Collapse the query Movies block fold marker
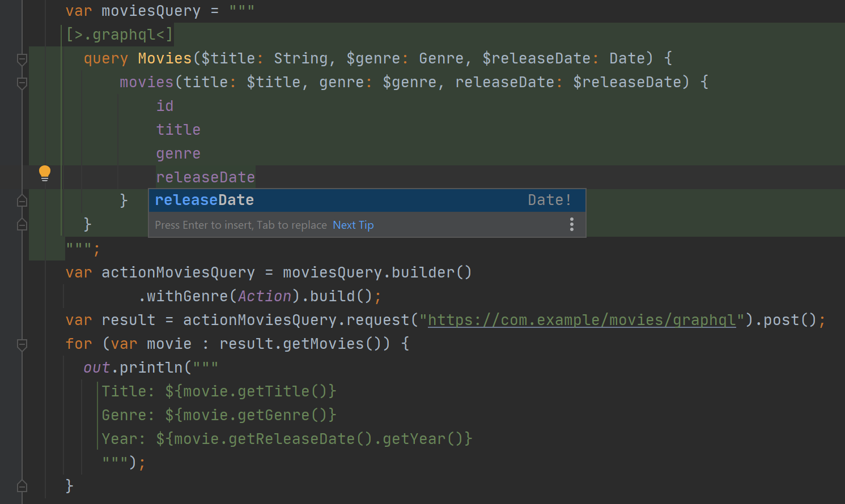Screen dimensions: 845x504 coord(22,59)
